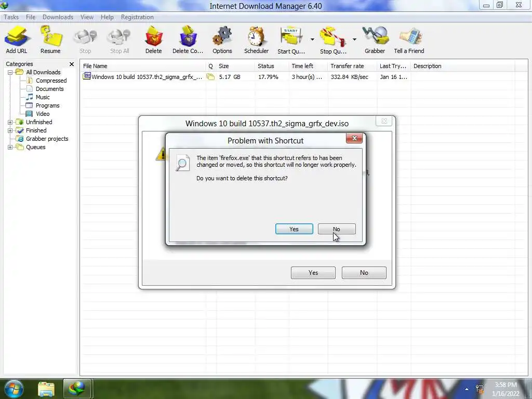Click the Stop All toolbar icon
This screenshot has height=399, width=532.
pos(119,40)
